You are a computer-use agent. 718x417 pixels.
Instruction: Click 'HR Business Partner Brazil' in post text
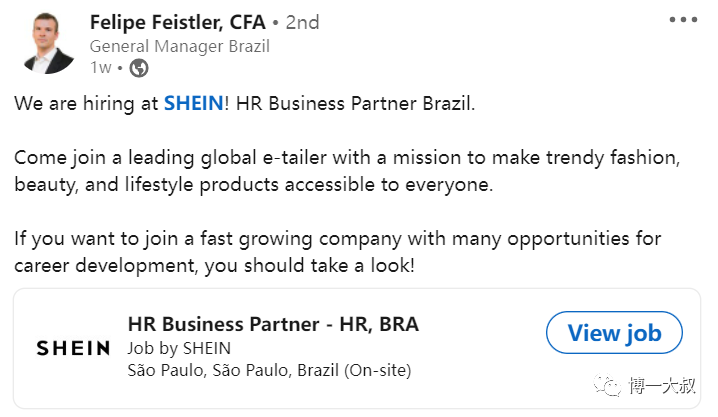point(362,104)
